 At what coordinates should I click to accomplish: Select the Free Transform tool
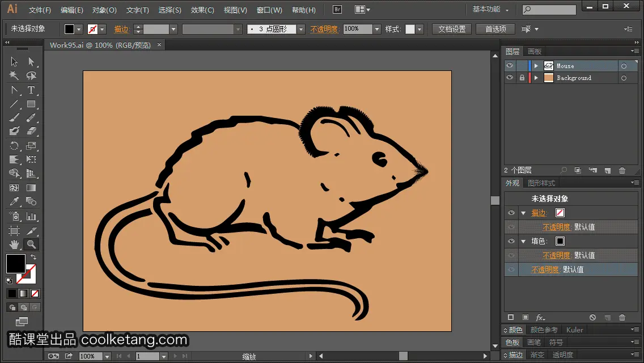31,159
